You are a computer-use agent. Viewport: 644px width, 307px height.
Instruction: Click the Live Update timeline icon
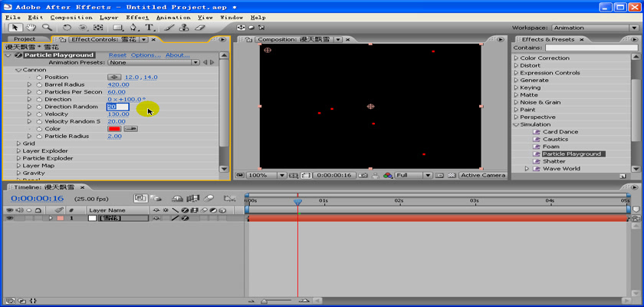coord(141,198)
